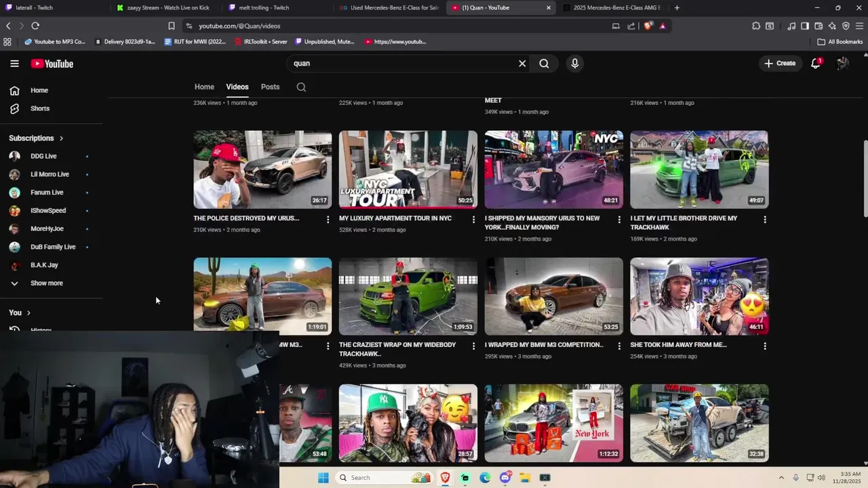Click the Create button
The width and height of the screenshot is (868, 488).
[x=780, y=64]
